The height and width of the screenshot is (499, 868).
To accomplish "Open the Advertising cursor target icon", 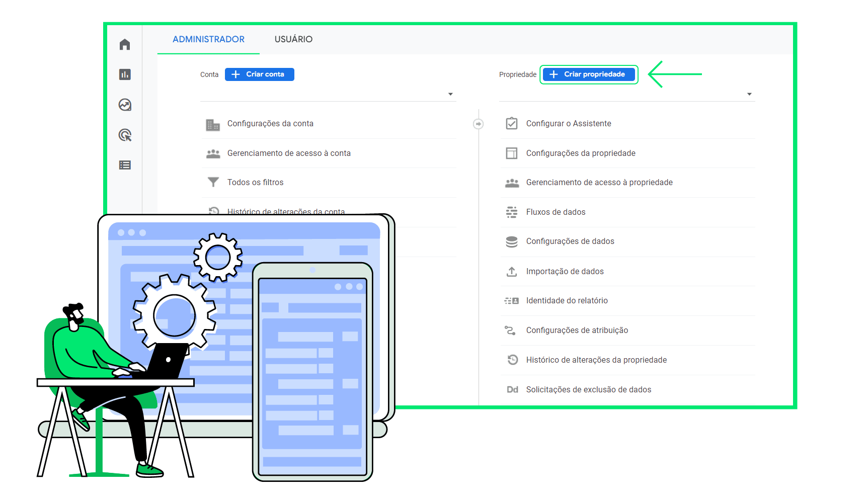I will (x=125, y=135).
